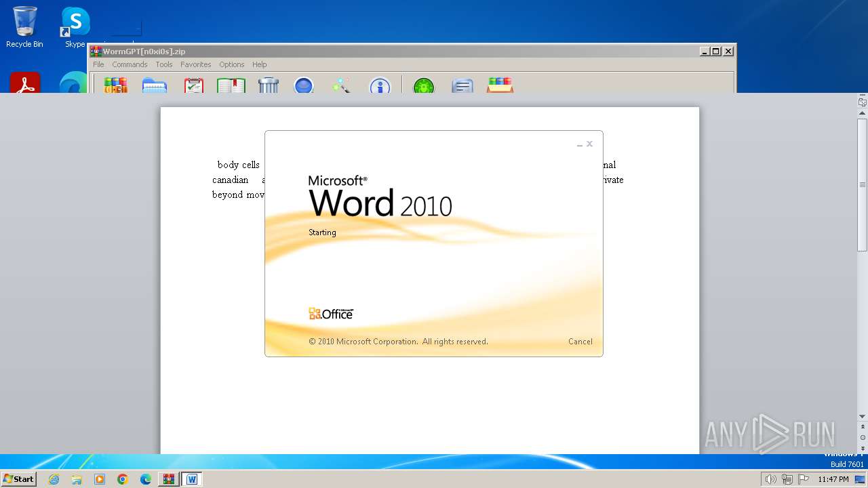Open the Recycle Bin desktop icon
This screenshot has height=488, width=868.
coord(24,27)
